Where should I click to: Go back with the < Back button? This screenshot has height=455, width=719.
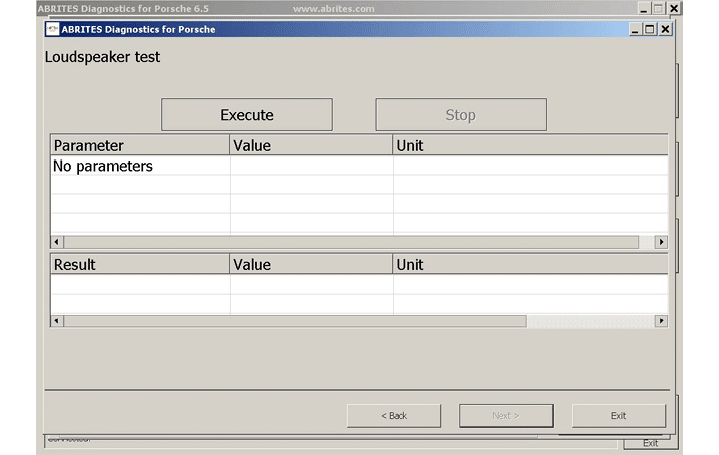[x=394, y=415]
